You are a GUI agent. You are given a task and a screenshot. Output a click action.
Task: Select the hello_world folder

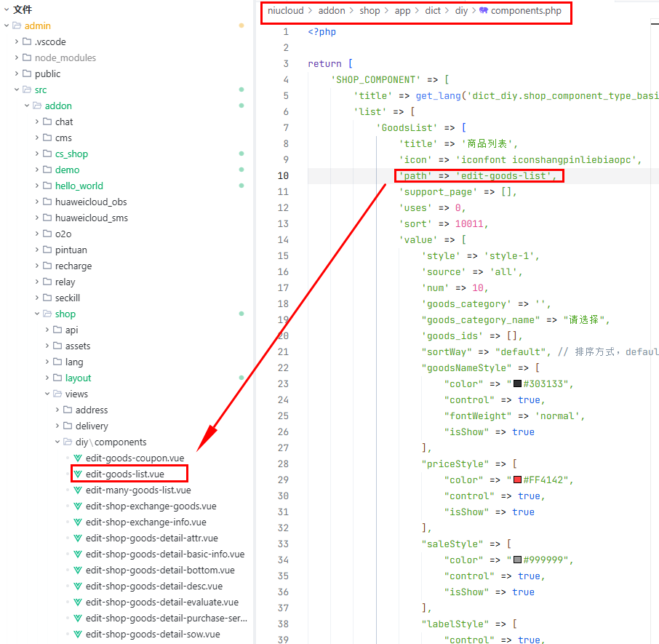pos(79,186)
